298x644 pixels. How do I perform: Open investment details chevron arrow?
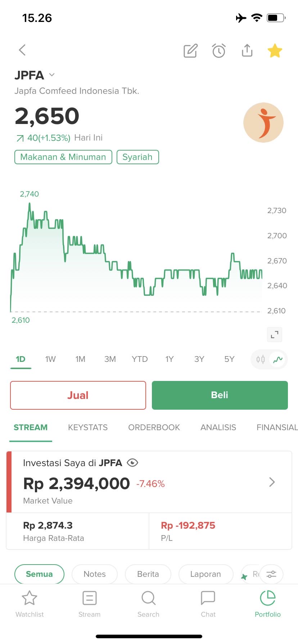tap(272, 482)
